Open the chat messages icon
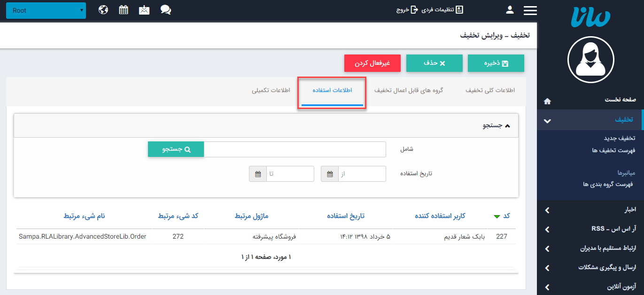 click(165, 9)
